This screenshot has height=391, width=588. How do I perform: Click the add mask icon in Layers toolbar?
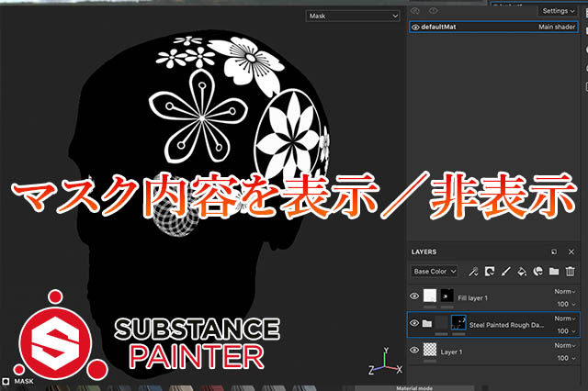(x=490, y=272)
